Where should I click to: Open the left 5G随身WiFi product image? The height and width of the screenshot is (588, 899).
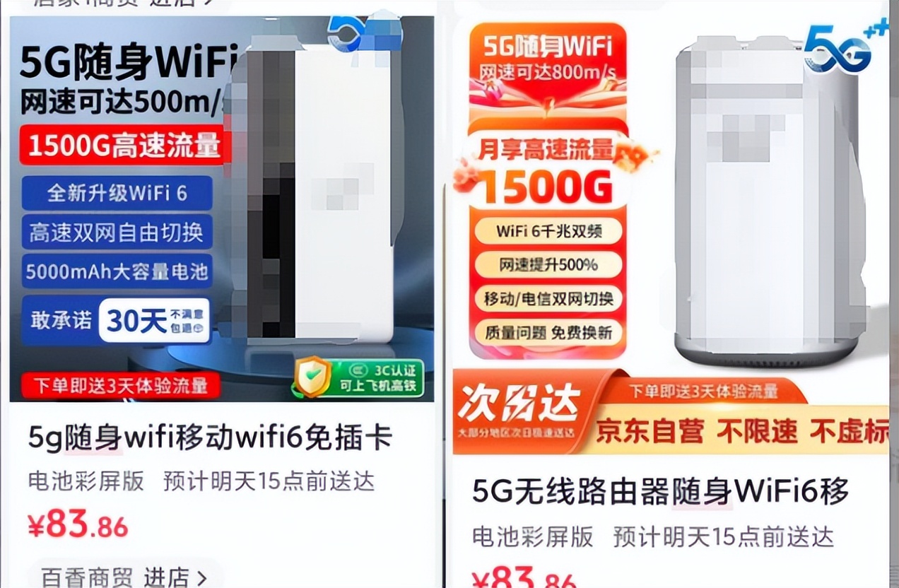point(222,208)
